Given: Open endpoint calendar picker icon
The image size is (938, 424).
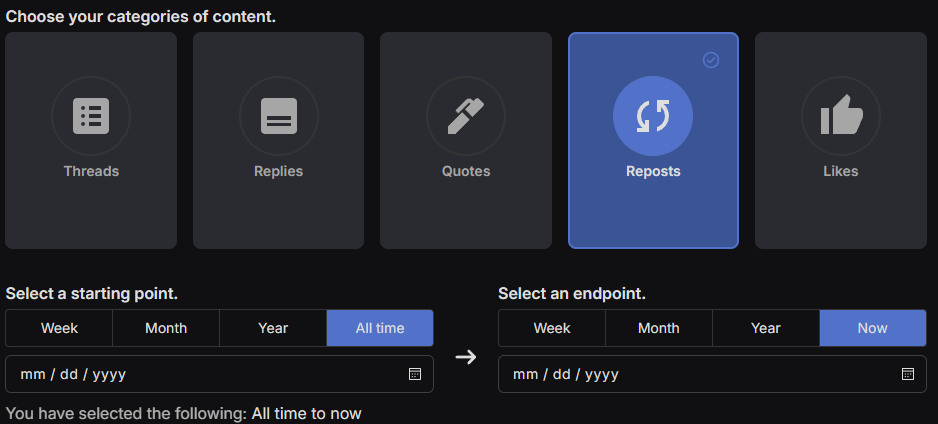Looking at the screenshot, I should [x=908, y=374].
